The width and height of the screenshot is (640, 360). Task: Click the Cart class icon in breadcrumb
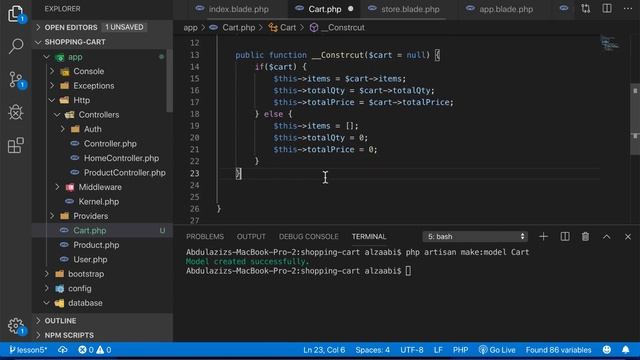coord(273,27)
